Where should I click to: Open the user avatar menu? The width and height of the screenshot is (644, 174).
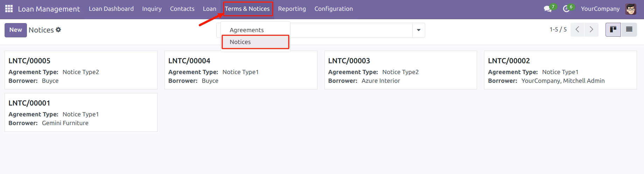(631, 9)
